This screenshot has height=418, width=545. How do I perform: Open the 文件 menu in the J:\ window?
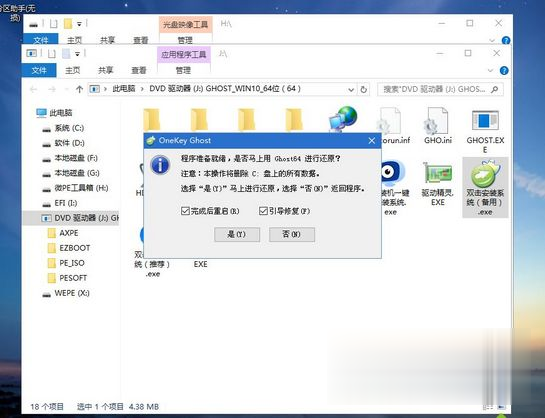(x=39, y=71)
